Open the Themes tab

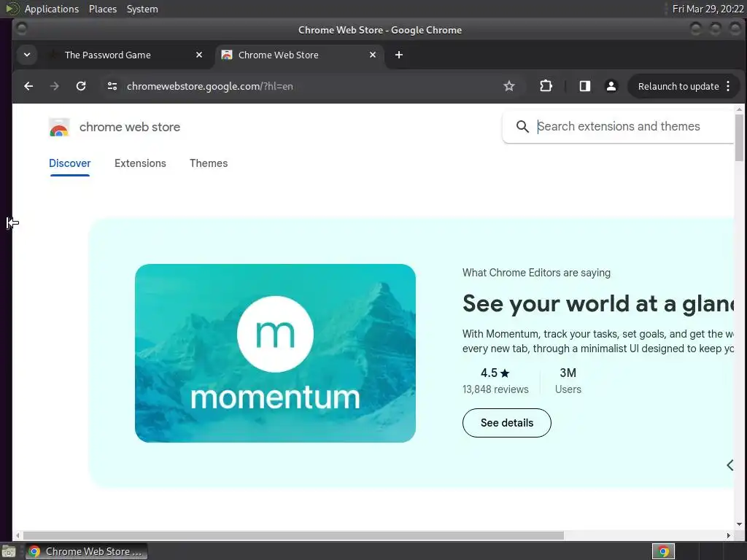coord(209,163)
